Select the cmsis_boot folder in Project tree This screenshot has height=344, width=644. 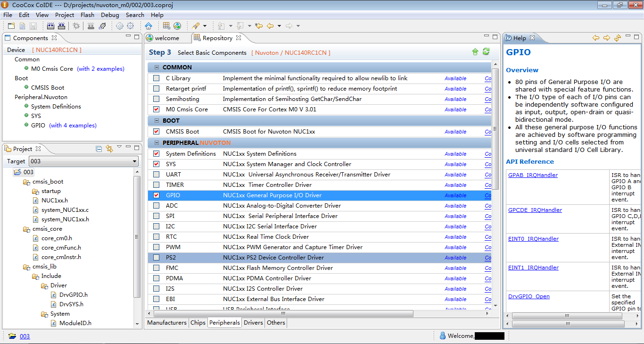click(x=48, y=182)
